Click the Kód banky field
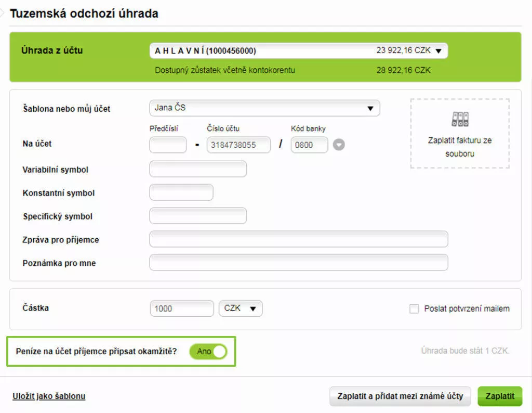 coord(309,145)
